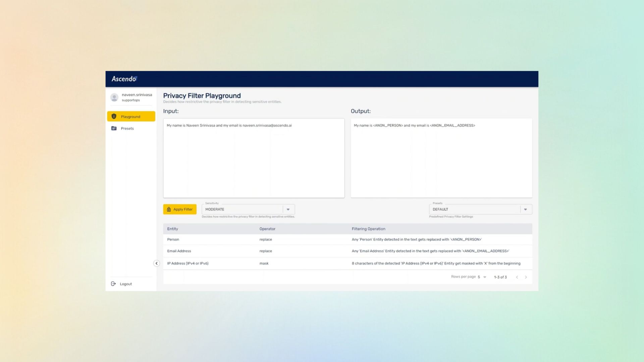Click the user avatar icon

point(114,97)
